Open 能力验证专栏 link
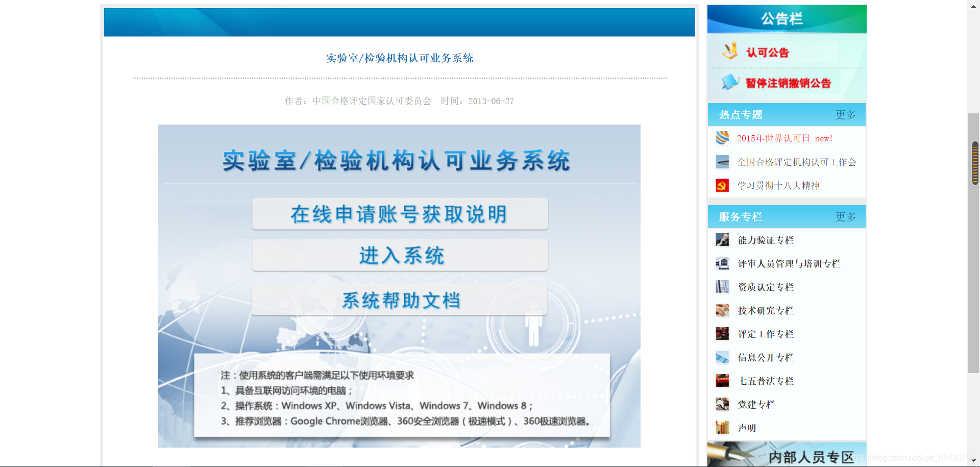This screenshot has height=467, width=980. point(766,240)
